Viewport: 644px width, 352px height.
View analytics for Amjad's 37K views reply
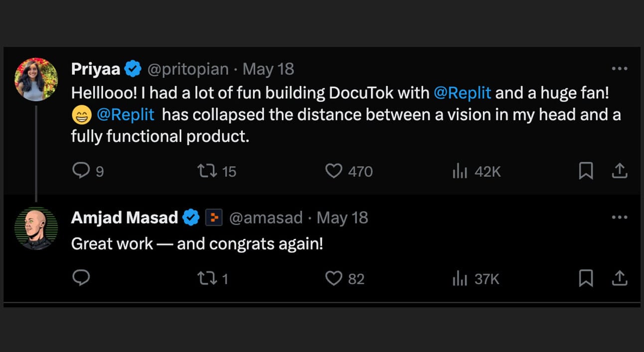(x=460, y=279)
